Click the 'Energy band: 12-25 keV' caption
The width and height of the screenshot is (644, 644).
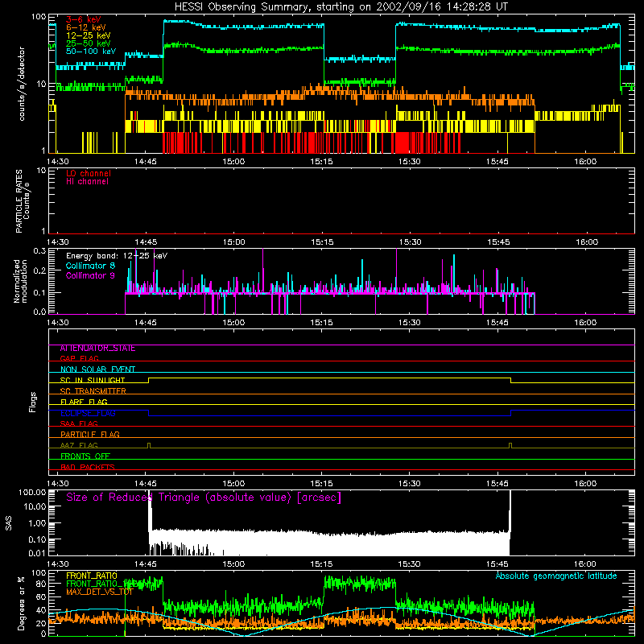point(117,256)
